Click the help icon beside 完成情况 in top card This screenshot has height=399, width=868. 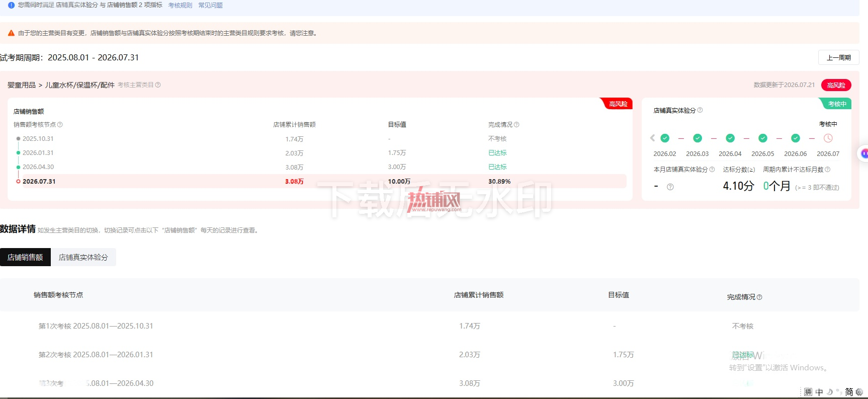(516, 125)
